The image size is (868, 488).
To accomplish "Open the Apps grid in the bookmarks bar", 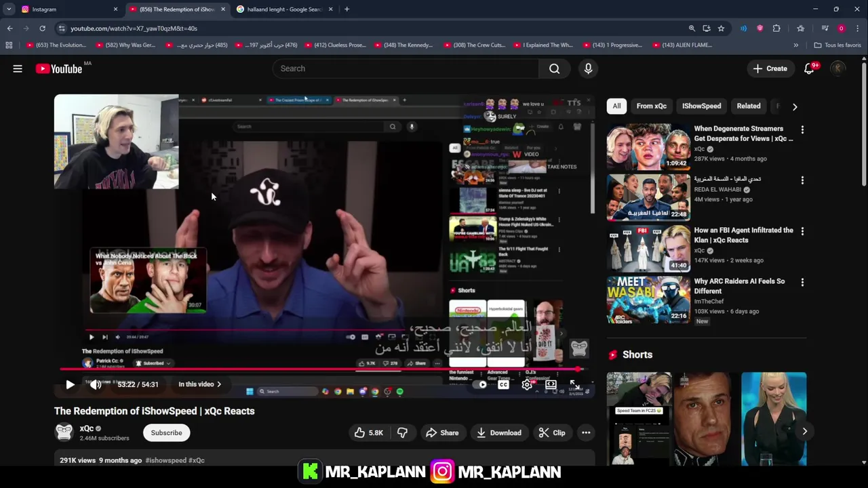I will 9,45.
